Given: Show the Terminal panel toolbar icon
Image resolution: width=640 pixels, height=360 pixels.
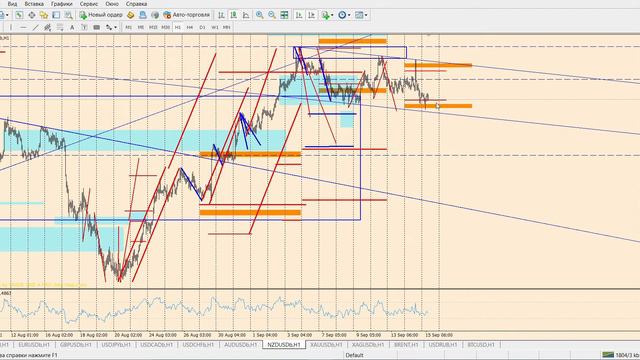Looking at the screenshot, I should pyautogui.click(x=56, y=15).
